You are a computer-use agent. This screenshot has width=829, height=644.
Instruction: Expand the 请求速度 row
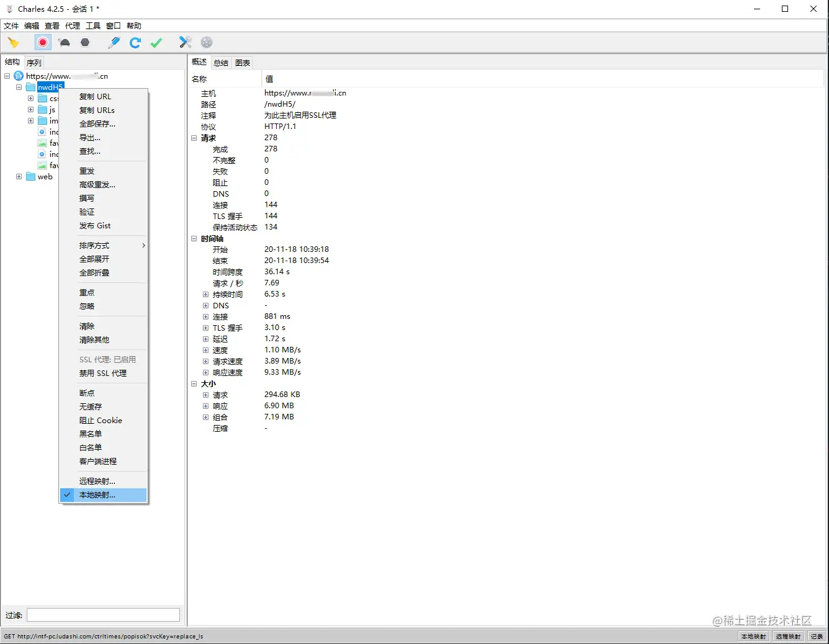pyautogui.click(x=206, y=362)
